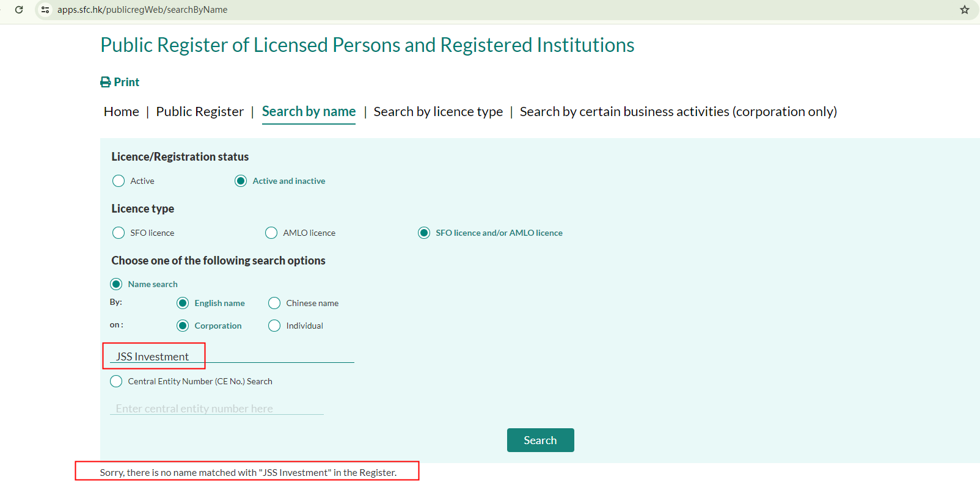Open Search by certain business activities tab
The image size is (980, 482).
pyautogui.click(x=678, y=112)
